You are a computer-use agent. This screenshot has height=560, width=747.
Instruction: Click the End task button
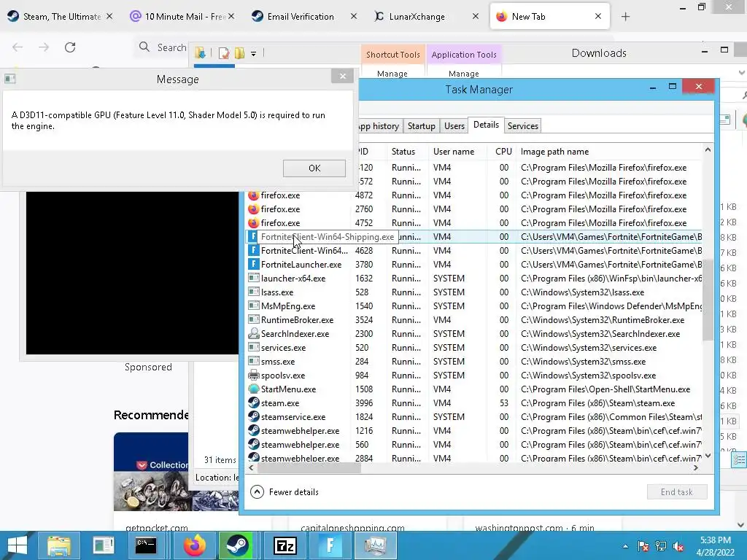tap(676, 492)
